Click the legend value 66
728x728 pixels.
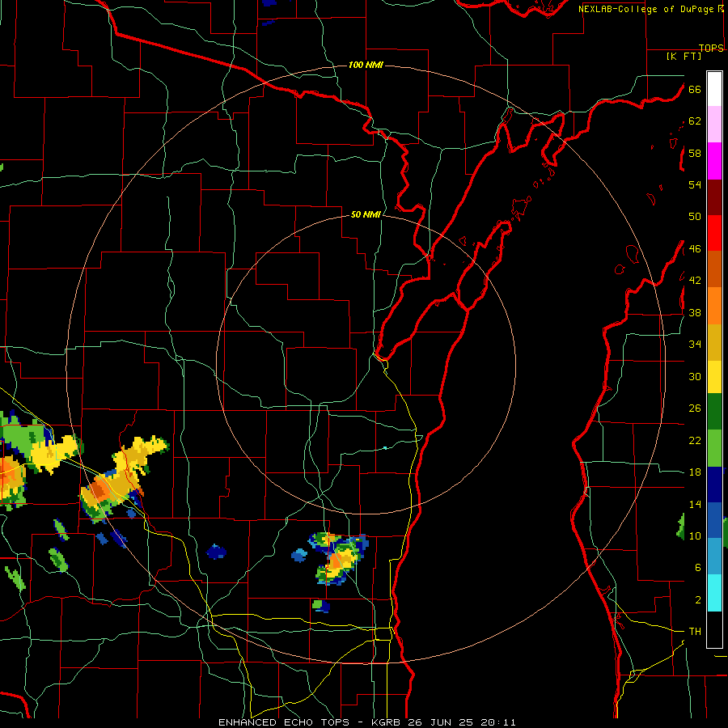click(x=695, y=89)
